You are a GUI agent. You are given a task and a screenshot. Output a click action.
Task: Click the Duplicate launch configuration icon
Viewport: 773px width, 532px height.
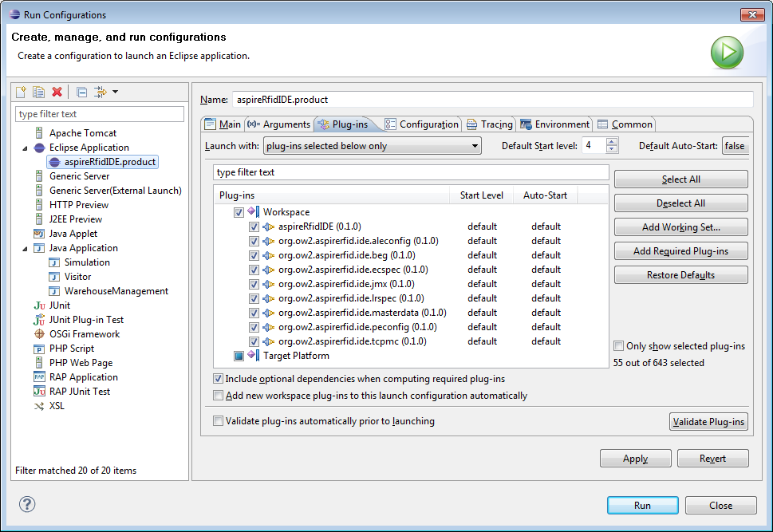pos(38,92)
